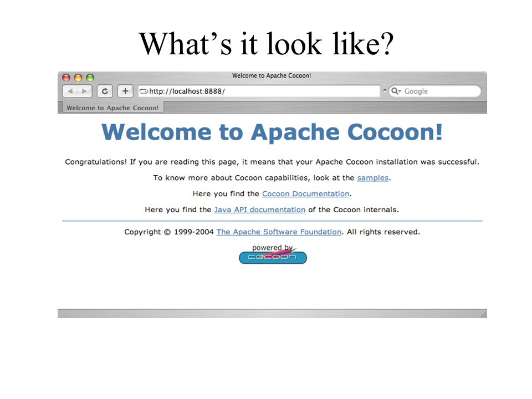Click the Copyright 1999-2004 text
The height and width of the screenshot is (399, 532).
[x=168, y=232]
